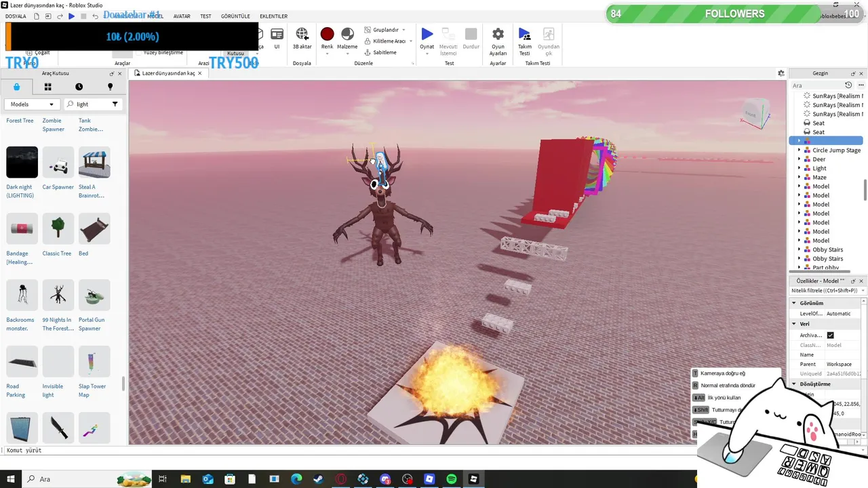Click the Gezgin Ara search field

point(817,85)
